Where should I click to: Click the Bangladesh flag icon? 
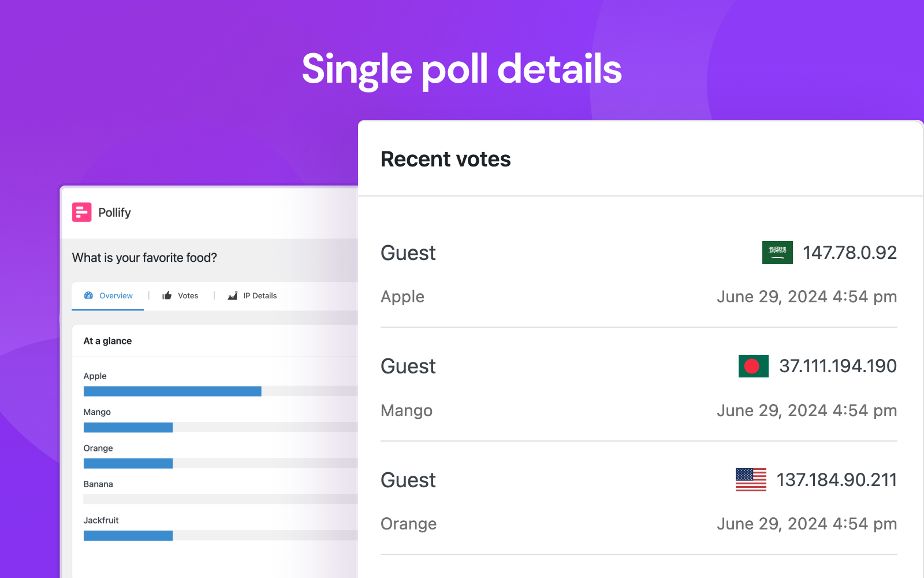pyautogui.click(x=753, y=366)
